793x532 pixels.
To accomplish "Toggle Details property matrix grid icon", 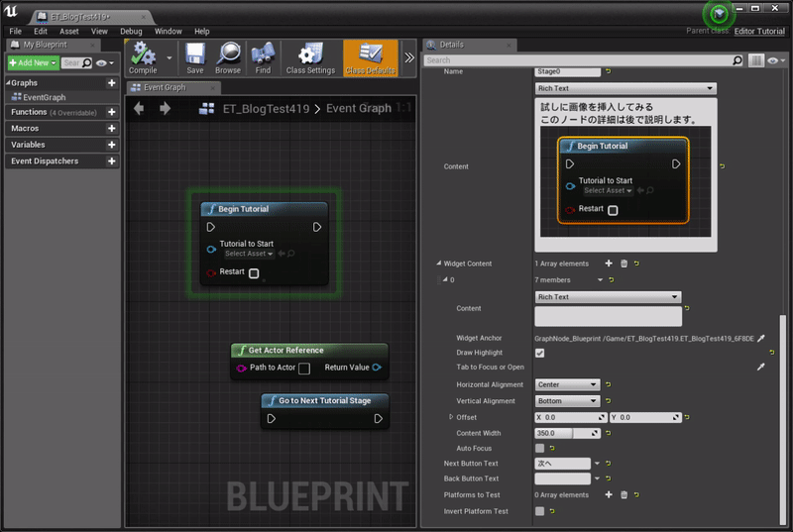I will 755,60.
